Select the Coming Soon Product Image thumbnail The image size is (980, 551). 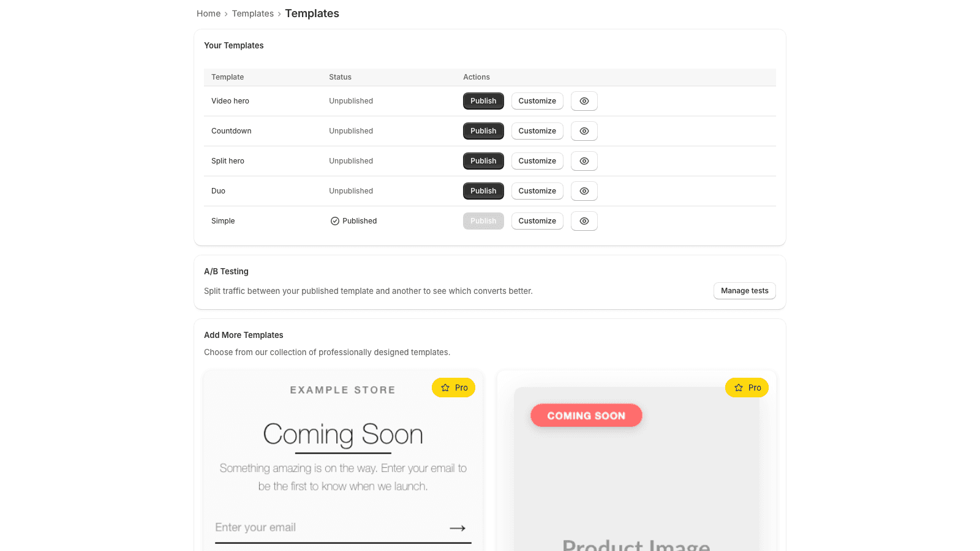pyautogui.click(x=636, y=460)
